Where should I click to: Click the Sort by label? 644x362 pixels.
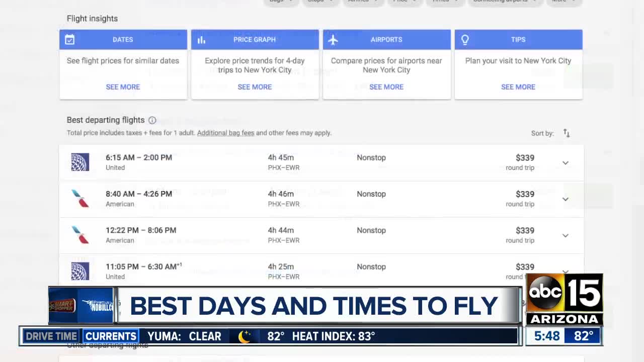click(542, 133)
